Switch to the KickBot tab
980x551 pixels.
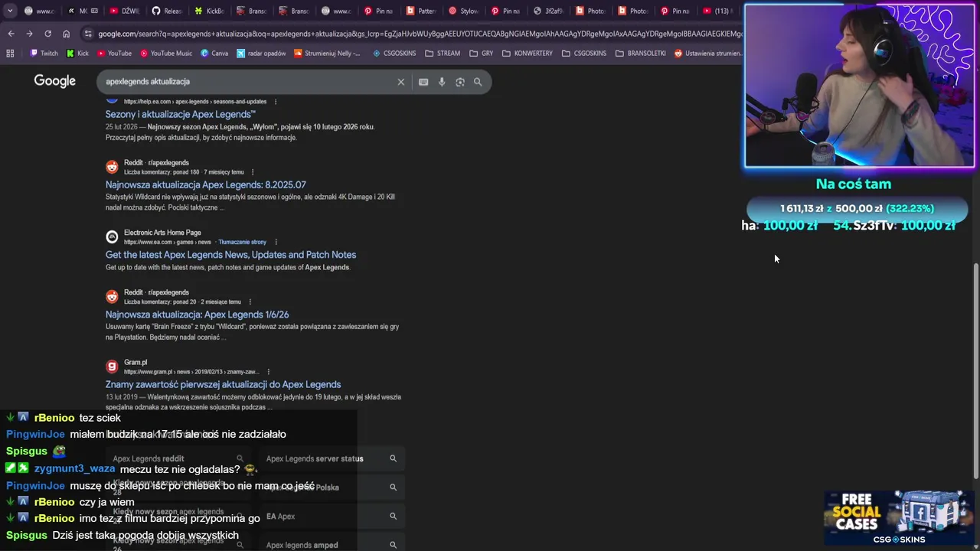tap(208, 11)
